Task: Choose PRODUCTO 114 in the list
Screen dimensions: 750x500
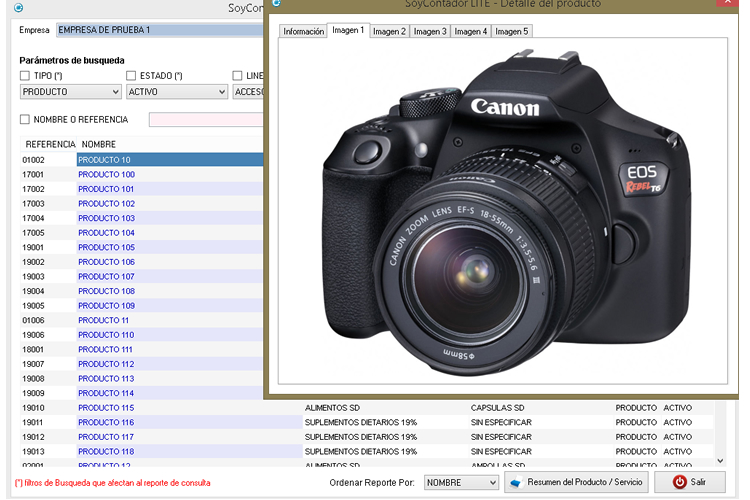Action: pos(106,393)
